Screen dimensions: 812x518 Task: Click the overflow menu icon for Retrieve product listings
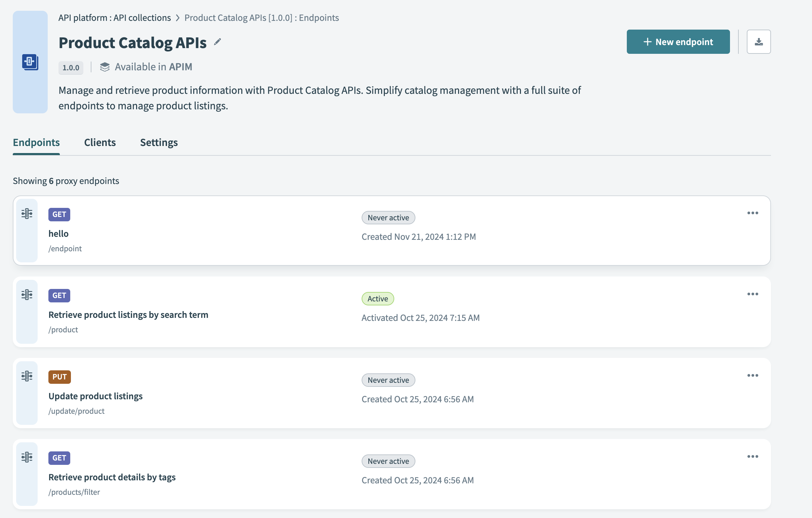click(753, 294)
